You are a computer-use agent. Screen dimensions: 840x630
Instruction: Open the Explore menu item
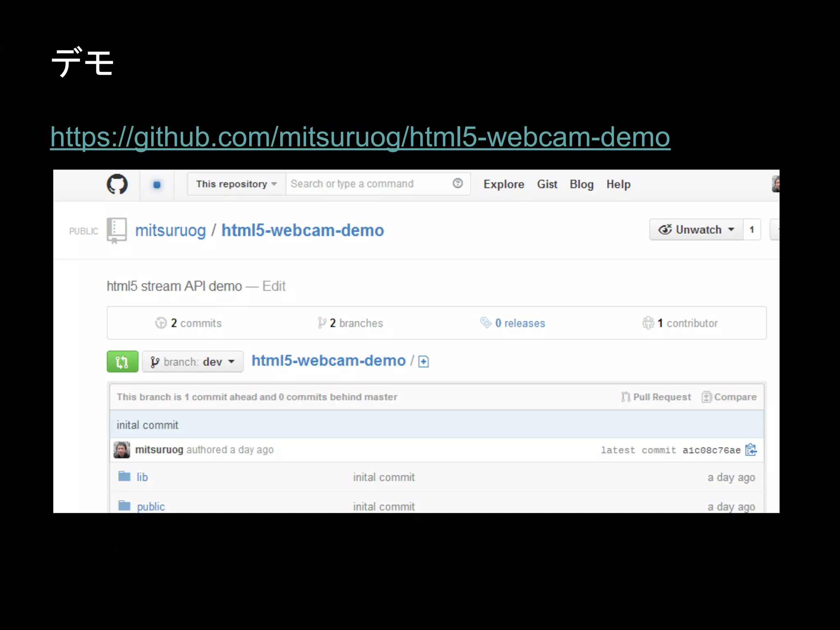pyautogui.click(x=504, y=185)
